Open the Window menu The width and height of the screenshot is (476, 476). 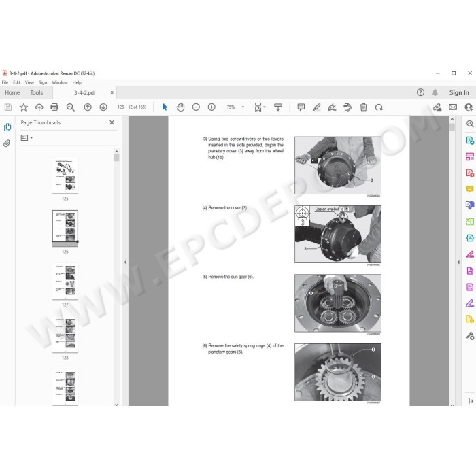point(60,82)
